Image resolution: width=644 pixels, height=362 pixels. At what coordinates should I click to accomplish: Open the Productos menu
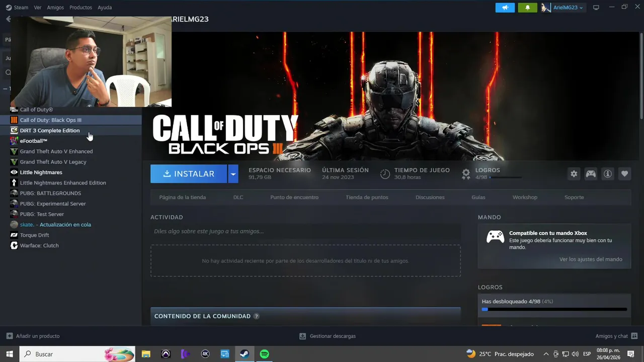pyautogui.click(x=80, y=8)
